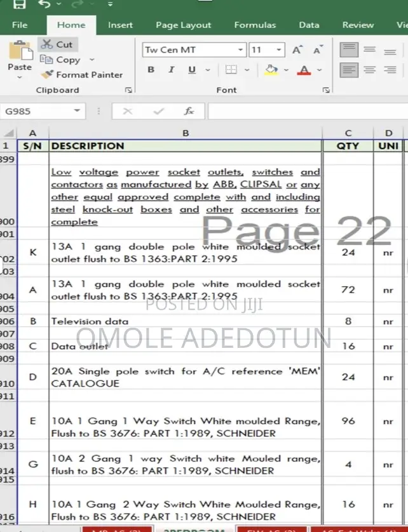Click the Save icon in quick access toolbar
This screenshot has height=532, width=408.
[19, 4]
